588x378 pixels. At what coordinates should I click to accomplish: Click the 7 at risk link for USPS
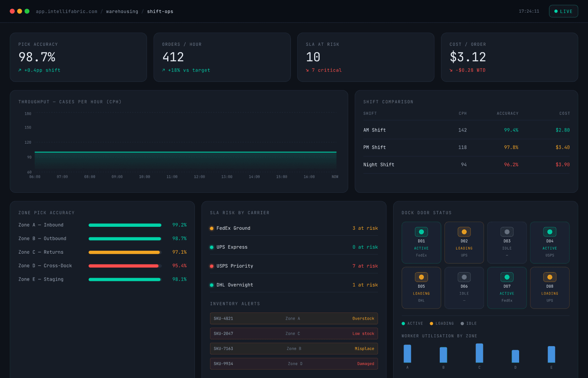366,265
